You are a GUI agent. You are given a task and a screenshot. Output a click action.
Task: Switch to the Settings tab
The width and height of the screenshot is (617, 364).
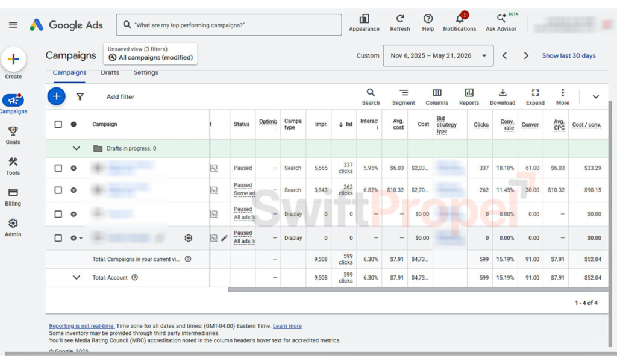(x=146, y=72)
